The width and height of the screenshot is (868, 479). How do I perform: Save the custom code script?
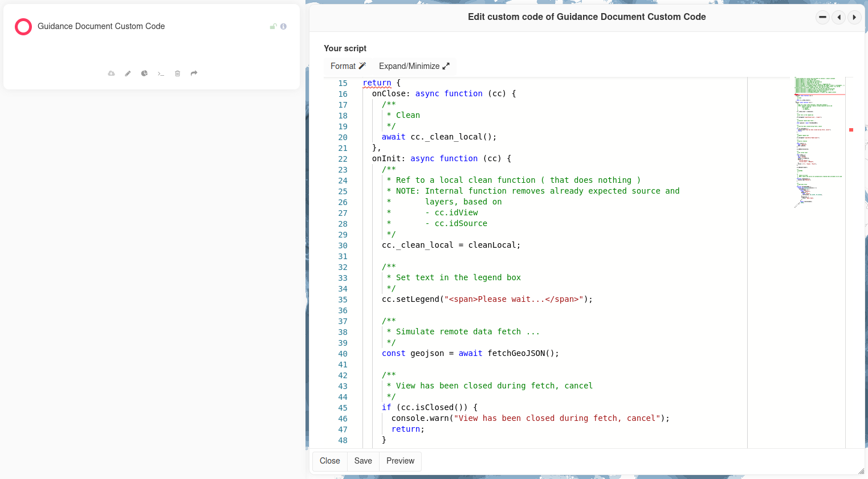click(363, 461)
